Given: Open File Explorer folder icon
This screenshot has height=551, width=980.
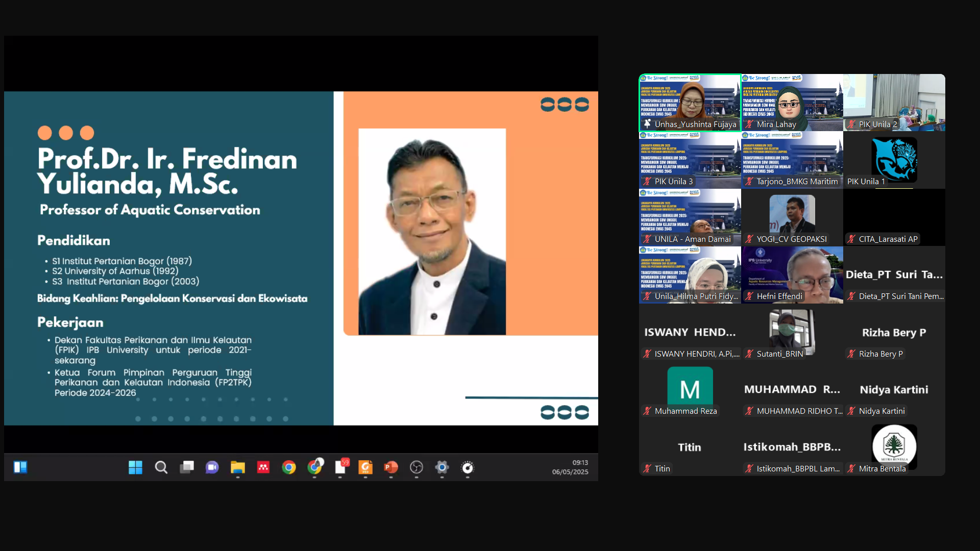Looking at the screenshot, I should [x=238, y=467].
